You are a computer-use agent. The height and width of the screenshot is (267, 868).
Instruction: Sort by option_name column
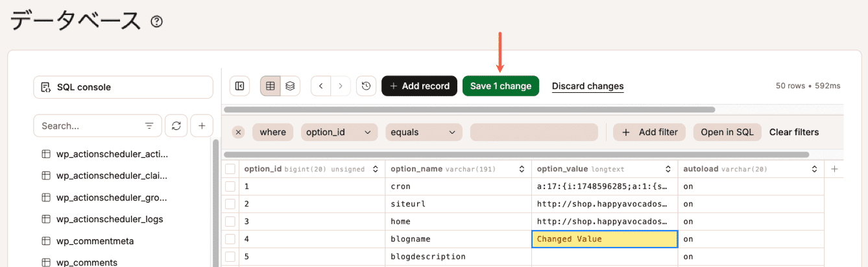coord(522,169)
